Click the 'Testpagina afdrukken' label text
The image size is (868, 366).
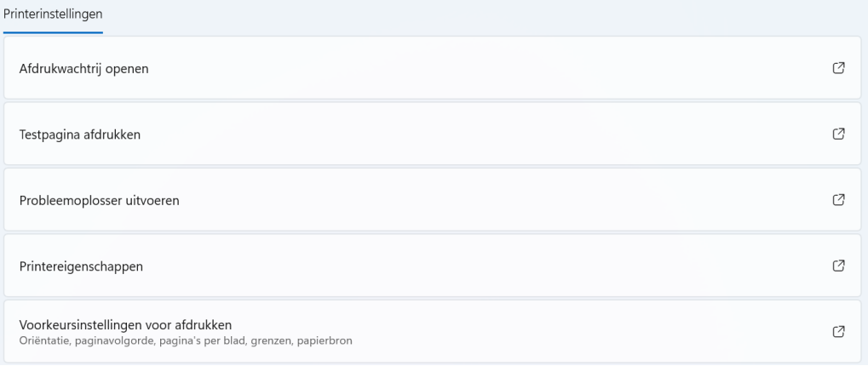point(79,134)
